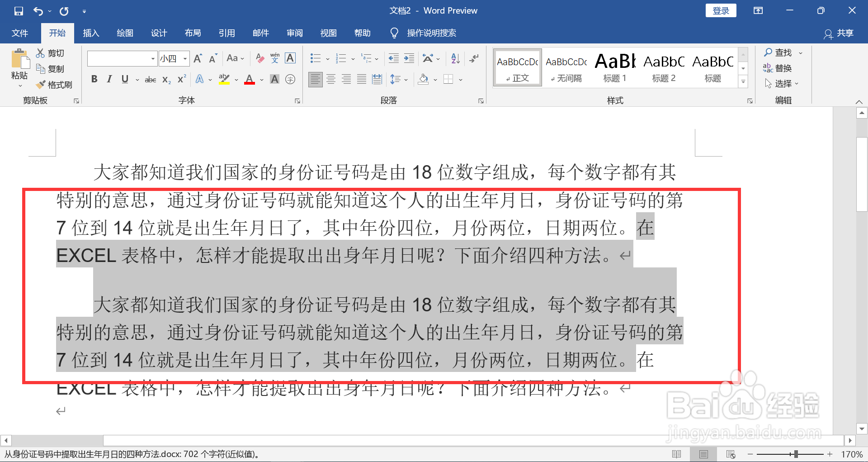Viewport: 868px width, 462px height.
Task: Click the Redo/Repeat icon
Action: (64, 11)
